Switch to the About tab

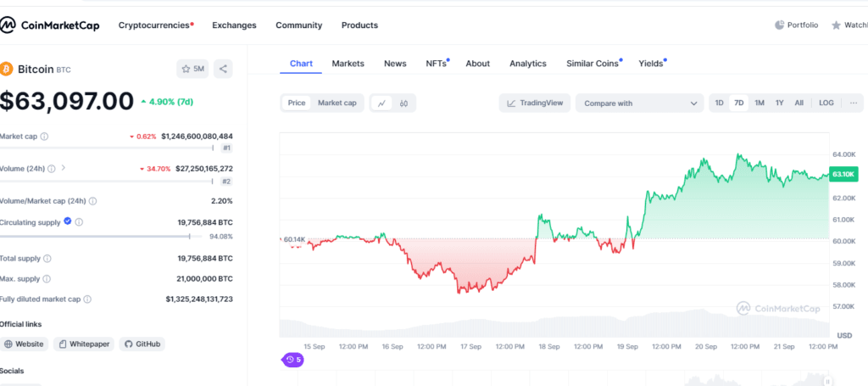tap(478, 64)
